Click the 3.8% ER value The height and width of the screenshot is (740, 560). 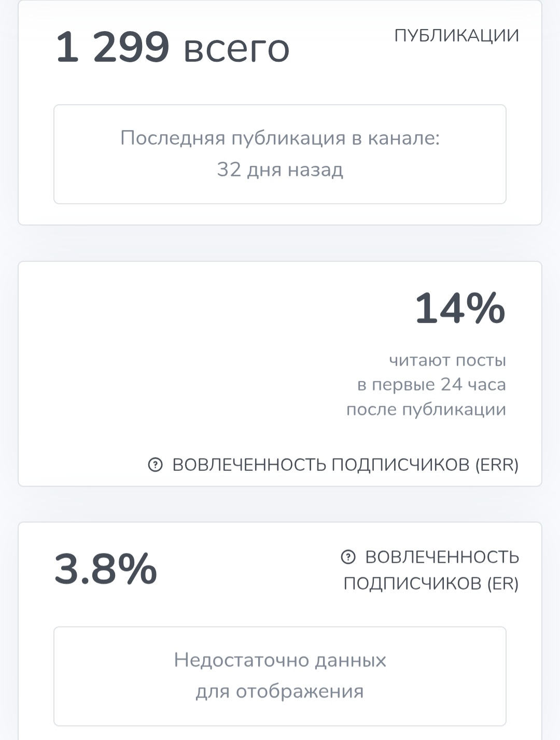[106, 569]
